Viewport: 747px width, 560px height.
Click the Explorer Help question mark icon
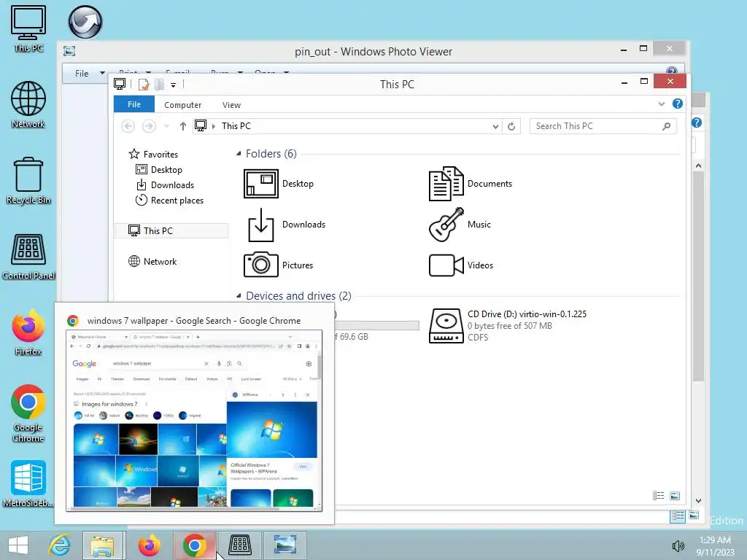[x=678, y=104]
